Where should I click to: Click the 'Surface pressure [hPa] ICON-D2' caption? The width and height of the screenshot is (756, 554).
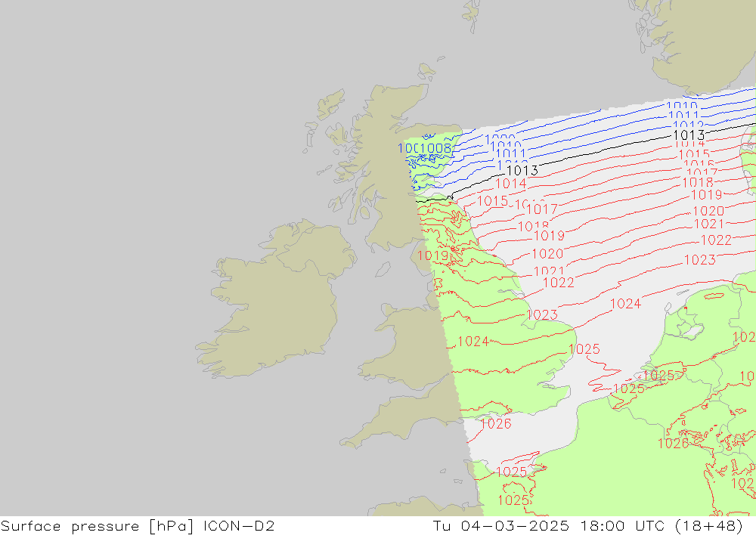(x=138, y=526)
